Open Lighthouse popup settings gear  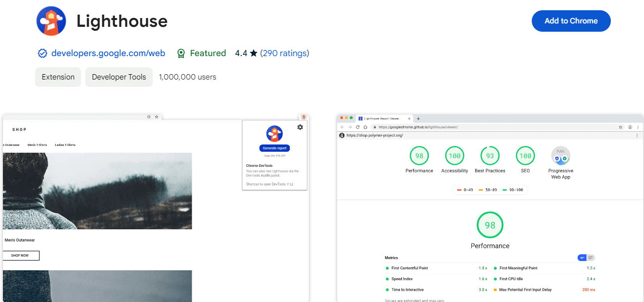(x=300, y=127)
